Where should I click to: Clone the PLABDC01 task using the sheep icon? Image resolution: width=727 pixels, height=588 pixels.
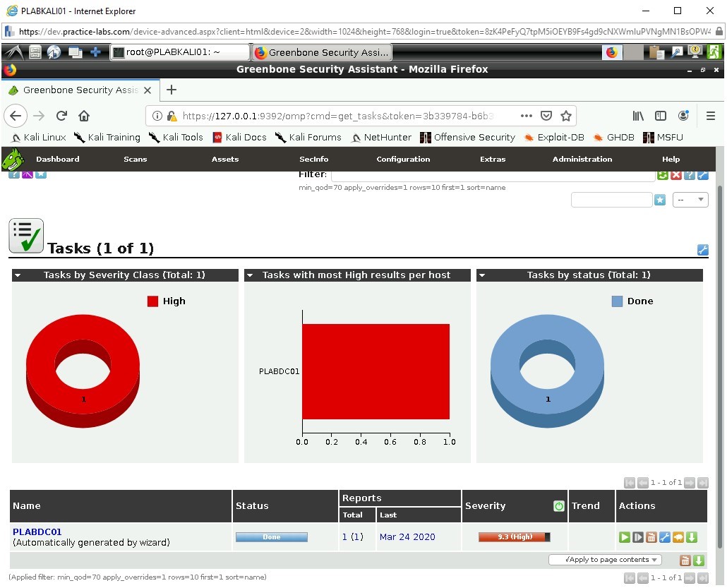pyautogui.click(x=678, y=537)
